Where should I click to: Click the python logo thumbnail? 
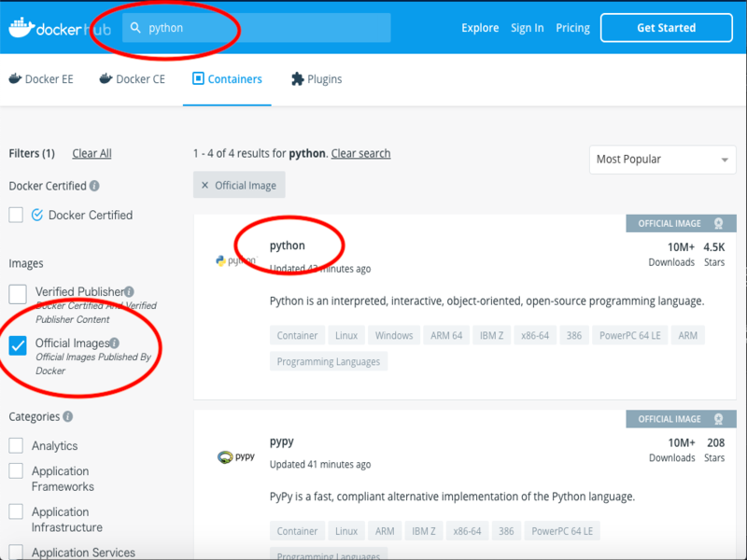coord(236,260)
